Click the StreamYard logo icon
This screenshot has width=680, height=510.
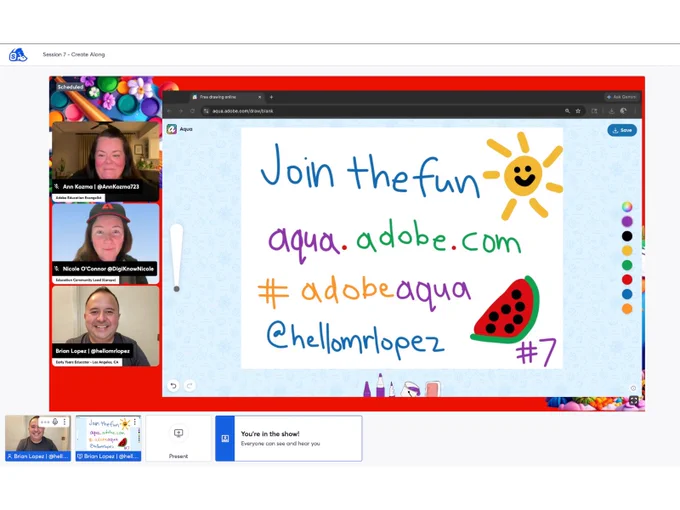(18, 55)
